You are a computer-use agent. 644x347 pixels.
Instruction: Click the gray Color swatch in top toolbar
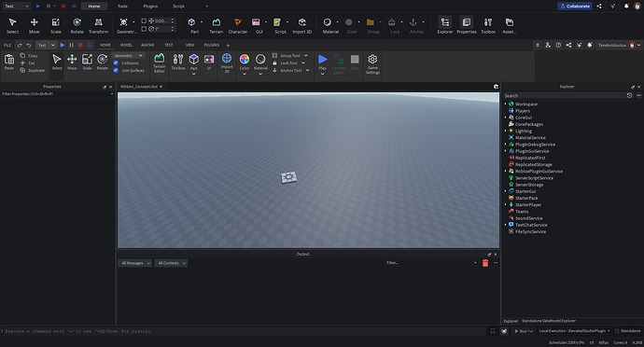pyautogui.click(x=349, y=22)
